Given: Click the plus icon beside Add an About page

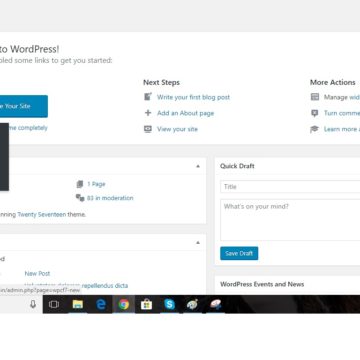Looking at the screenshot, I should pyautogui.click(x=148, y=113).
